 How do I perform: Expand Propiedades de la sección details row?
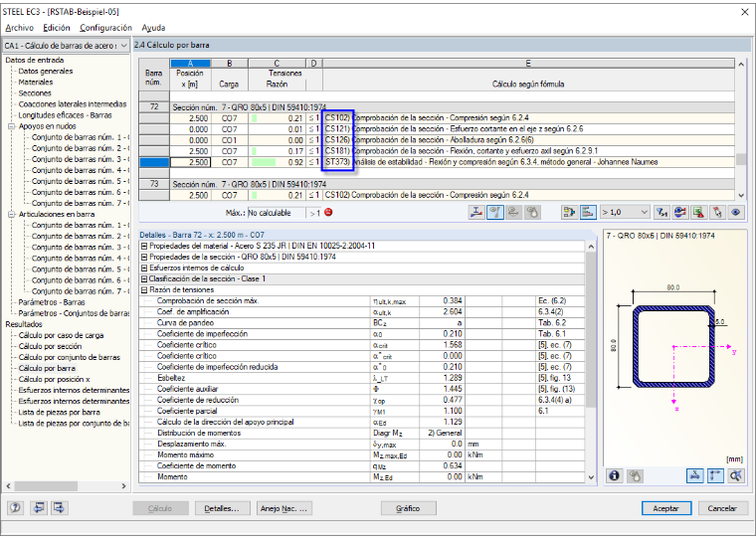click(143, 257)
